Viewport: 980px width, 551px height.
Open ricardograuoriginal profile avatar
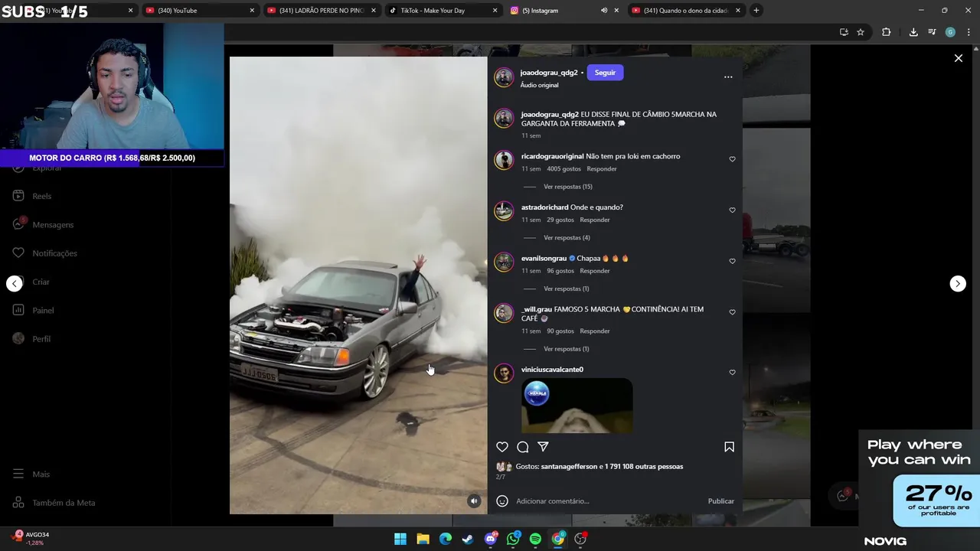504,159
